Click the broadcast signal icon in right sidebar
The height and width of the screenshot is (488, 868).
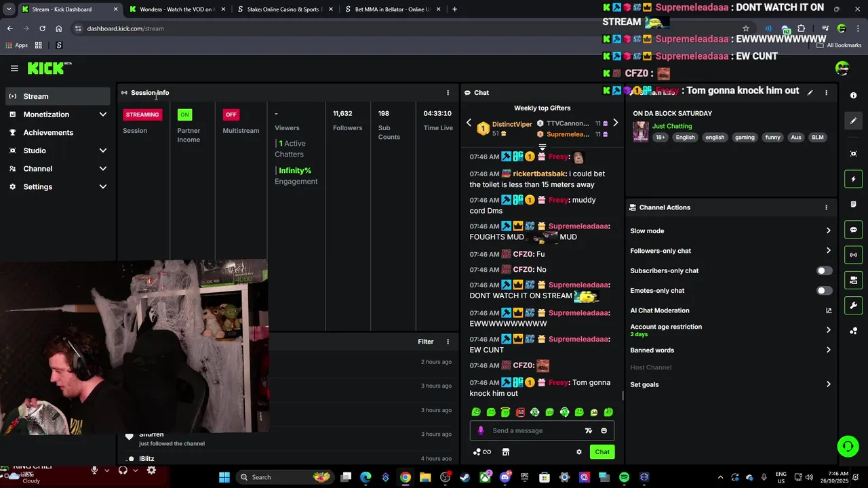tap(854, 255)
